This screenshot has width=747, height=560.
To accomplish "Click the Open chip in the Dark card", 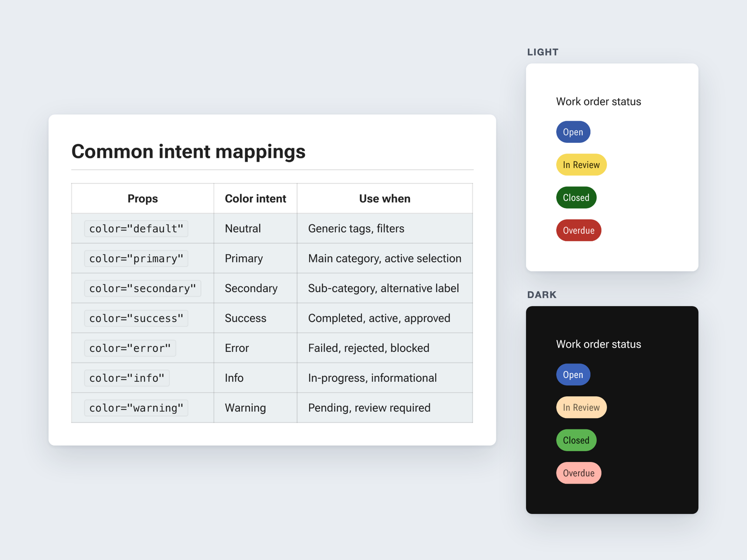I will [573, 375].
